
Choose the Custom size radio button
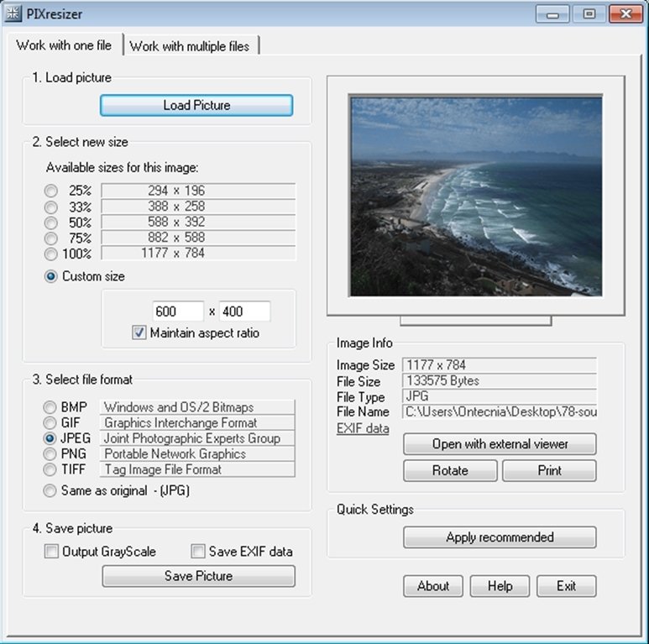51,276
